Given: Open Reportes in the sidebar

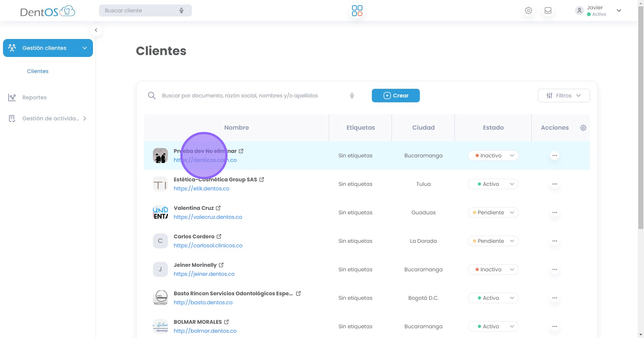Looking at the screenshot, I should pos(34,97).
